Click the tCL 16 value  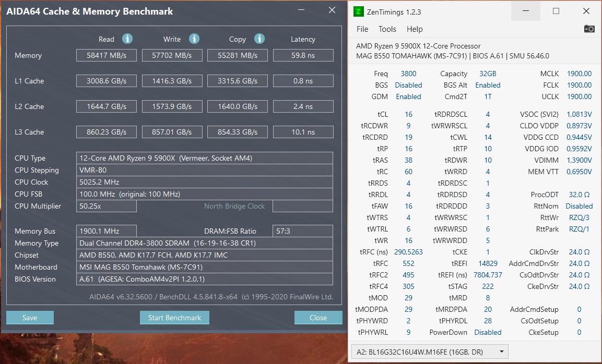click(x=408, y=114)
